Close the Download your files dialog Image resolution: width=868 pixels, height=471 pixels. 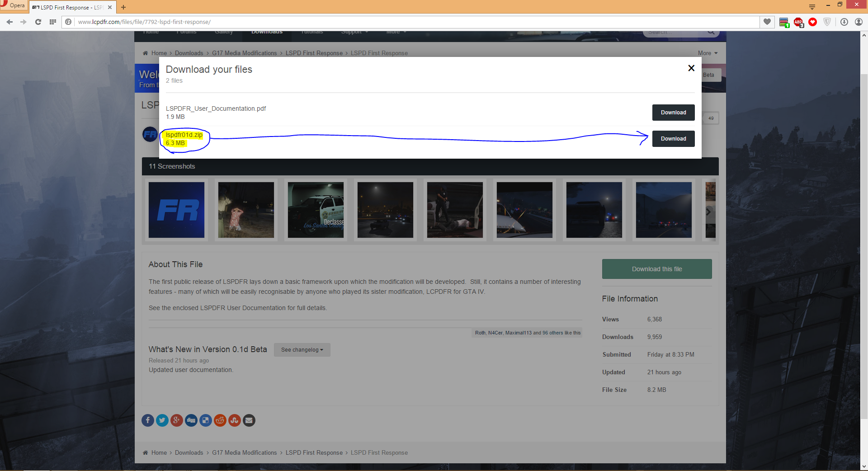691,68
